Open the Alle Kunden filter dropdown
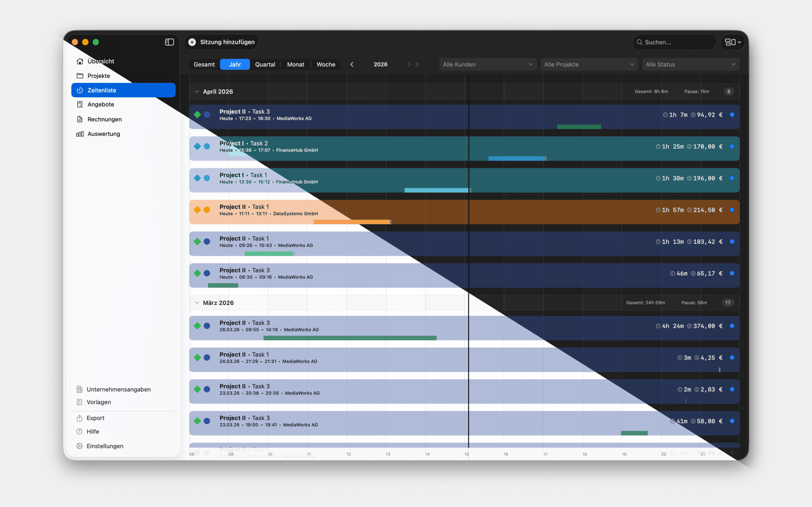This screenshot has width=812, height=507. tap(487, 64)
